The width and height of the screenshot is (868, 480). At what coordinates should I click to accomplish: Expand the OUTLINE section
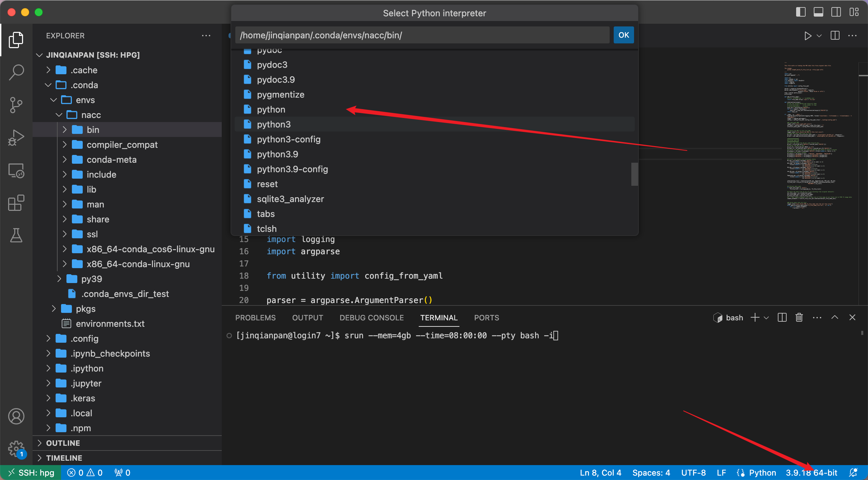click(x=63, y=443)
